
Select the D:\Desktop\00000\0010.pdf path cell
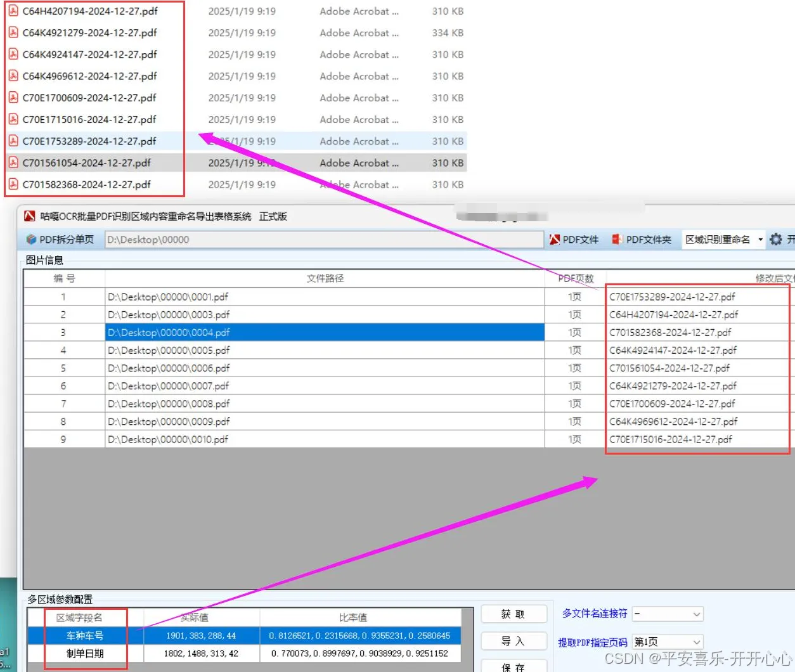click(x=325, y=439)
